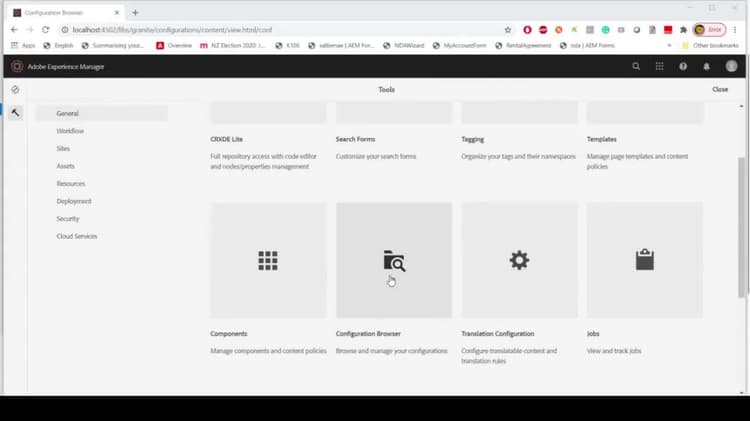This screenshot has width=750, height=421.
Task: Select the Configuration Browser browser tab
Action: (65, 13)
